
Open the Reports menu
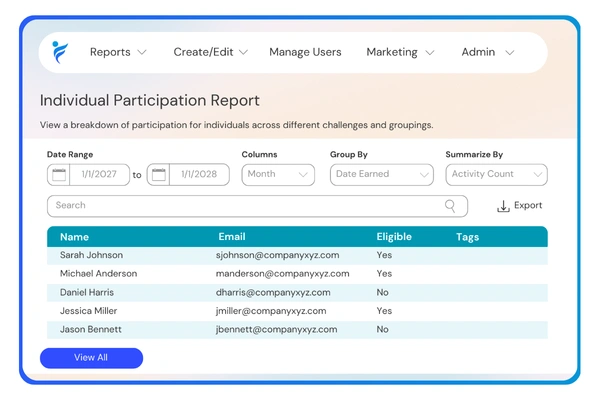[110, 52]
